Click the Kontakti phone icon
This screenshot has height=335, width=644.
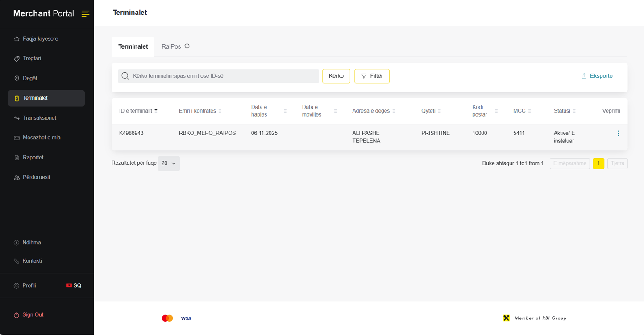(17, 261)
